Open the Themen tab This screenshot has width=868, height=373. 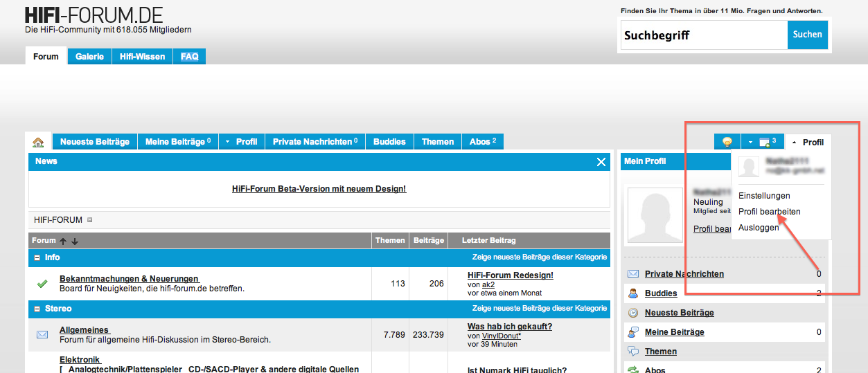pyautogui.click(x=438, y=142)
